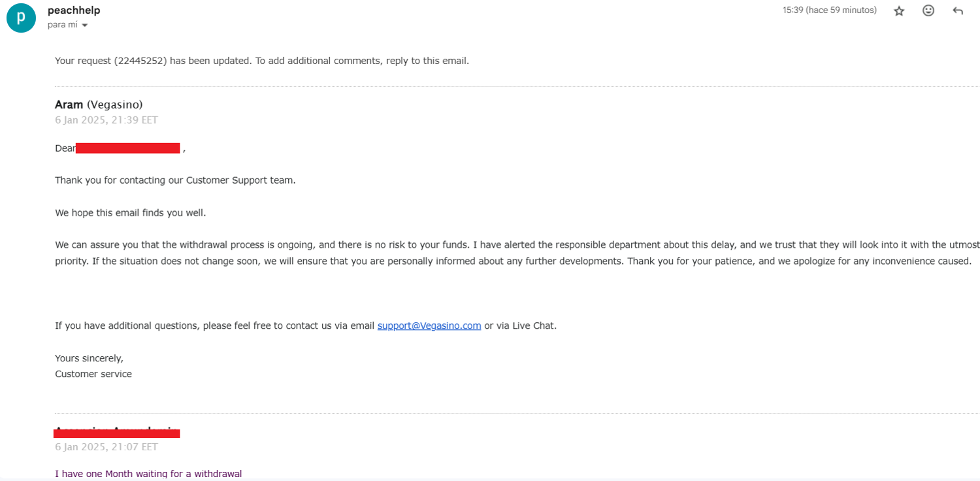The width and height of the screenshot is (980, 481).
Task: Click the redacted customer name above 21:07
Action: pyautogui.click(x=116, y=432)
